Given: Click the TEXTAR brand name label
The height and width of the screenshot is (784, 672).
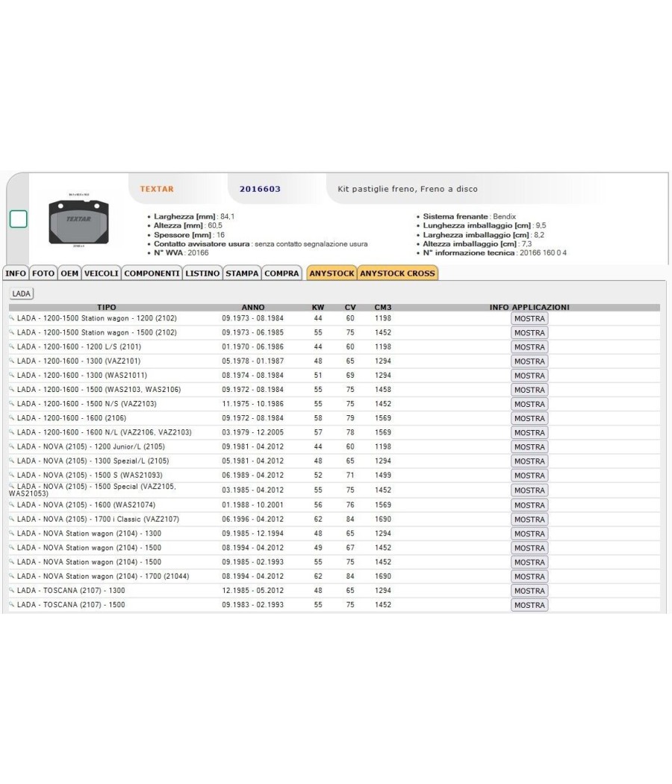Looking at the screenshot, I should coord(157,189).
